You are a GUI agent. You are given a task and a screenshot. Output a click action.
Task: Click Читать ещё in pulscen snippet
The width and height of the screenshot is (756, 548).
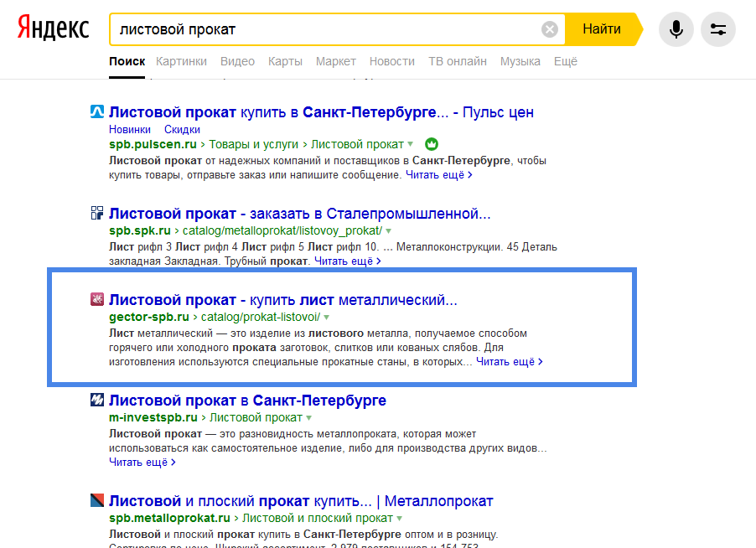tap(438, 174)
